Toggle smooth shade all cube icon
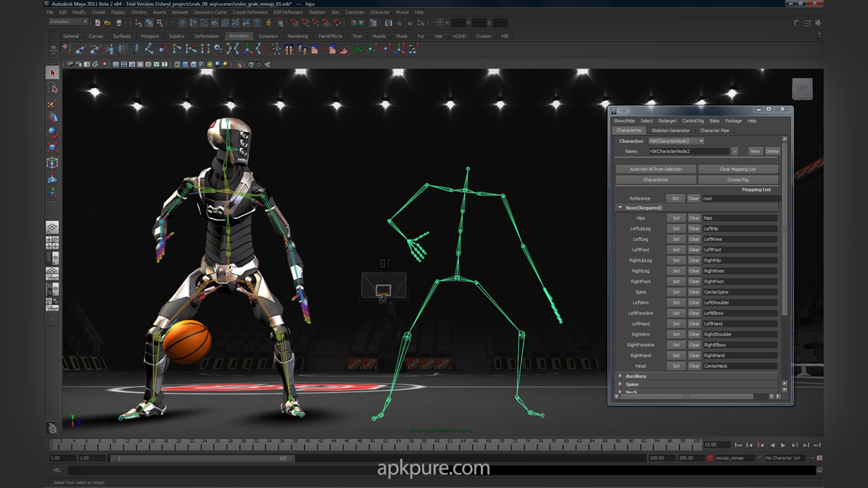 point(185,64)
